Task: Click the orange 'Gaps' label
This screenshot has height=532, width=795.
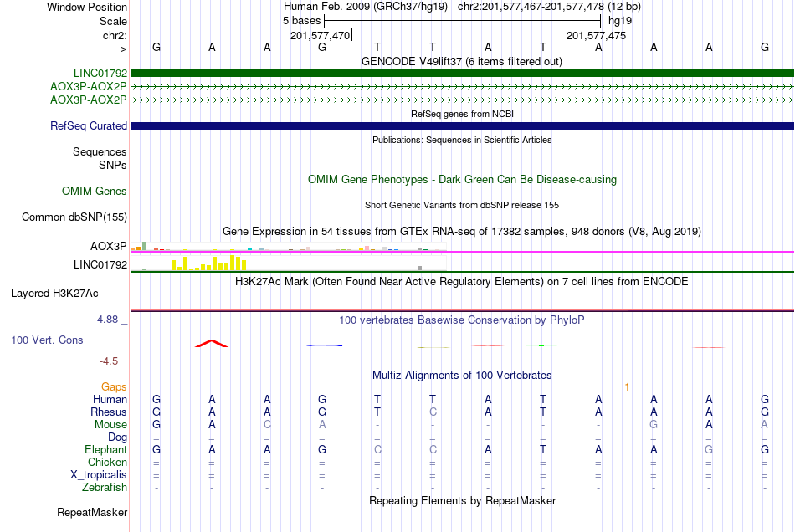Action: (x=114, y=387)
